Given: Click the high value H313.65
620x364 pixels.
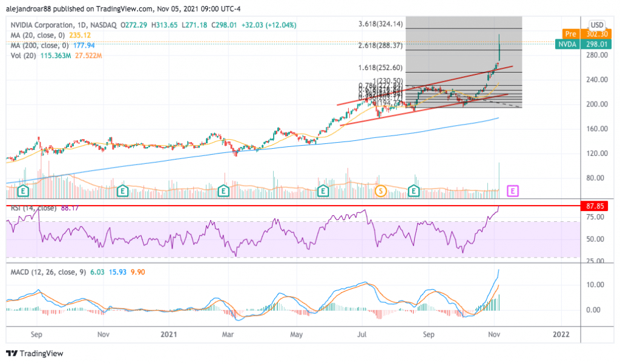Looking at the screenshot, I should [165, 25].
